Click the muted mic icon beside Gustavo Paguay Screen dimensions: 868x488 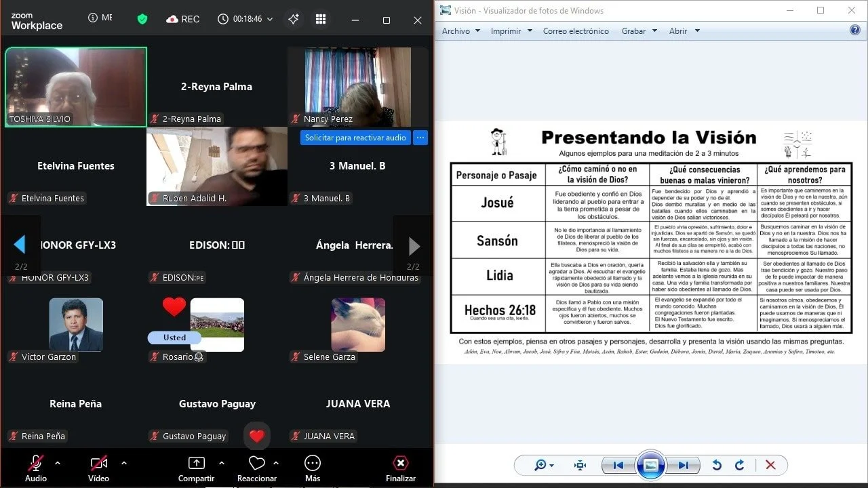point(155,436)
